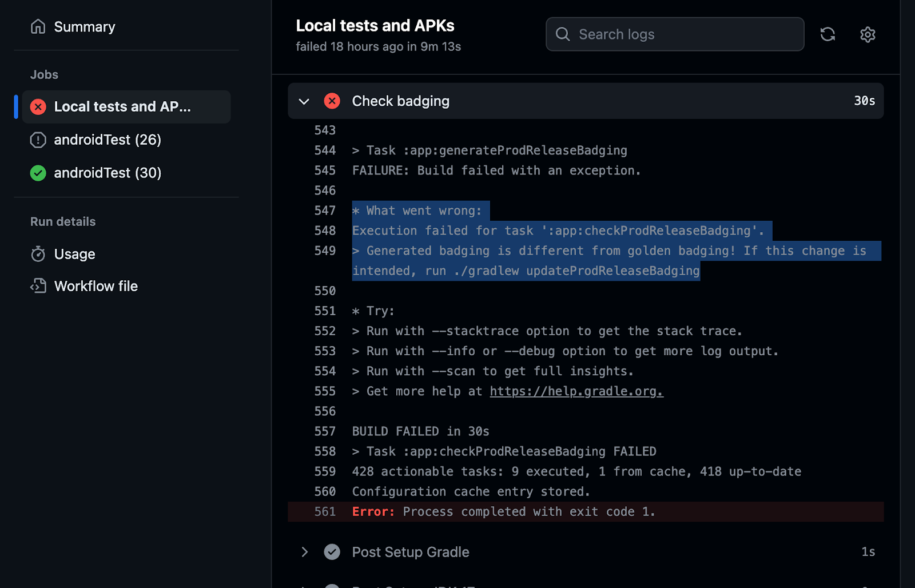Select log line number 545

(325, 170)
